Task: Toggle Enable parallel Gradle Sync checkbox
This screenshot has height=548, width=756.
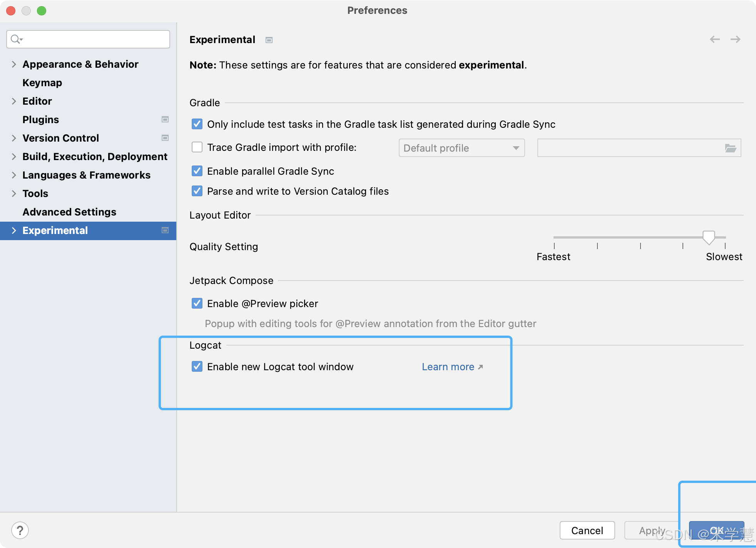Action: (197, 171)
